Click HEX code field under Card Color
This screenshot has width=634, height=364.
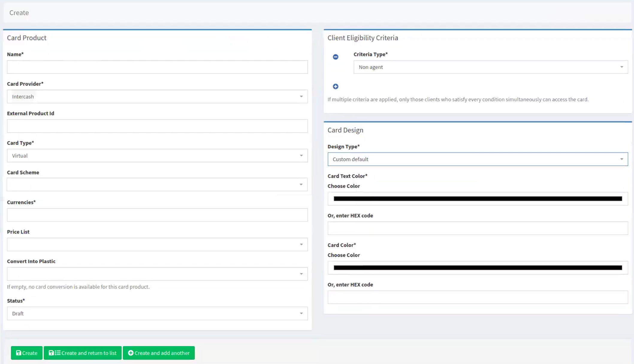(478, 297)
